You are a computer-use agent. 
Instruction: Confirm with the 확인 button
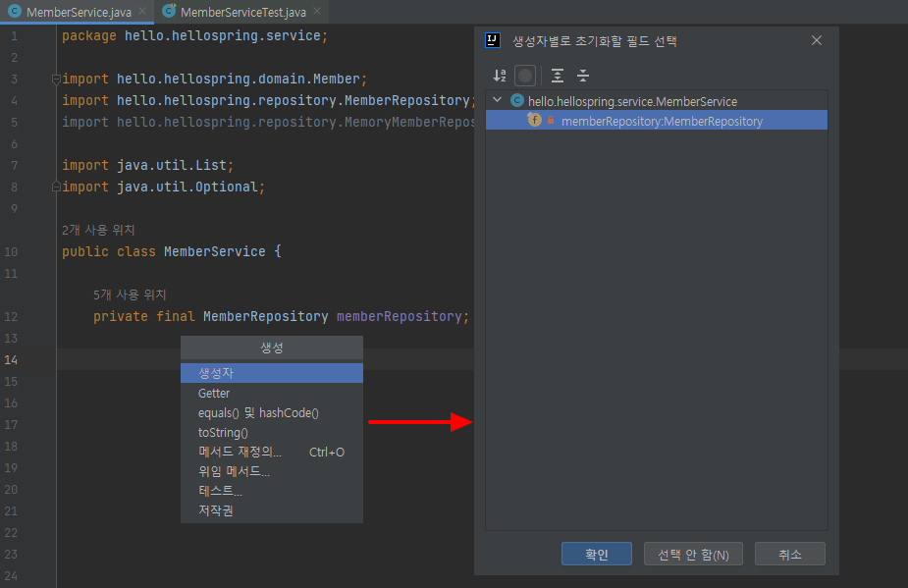click(x=597, y=555)
